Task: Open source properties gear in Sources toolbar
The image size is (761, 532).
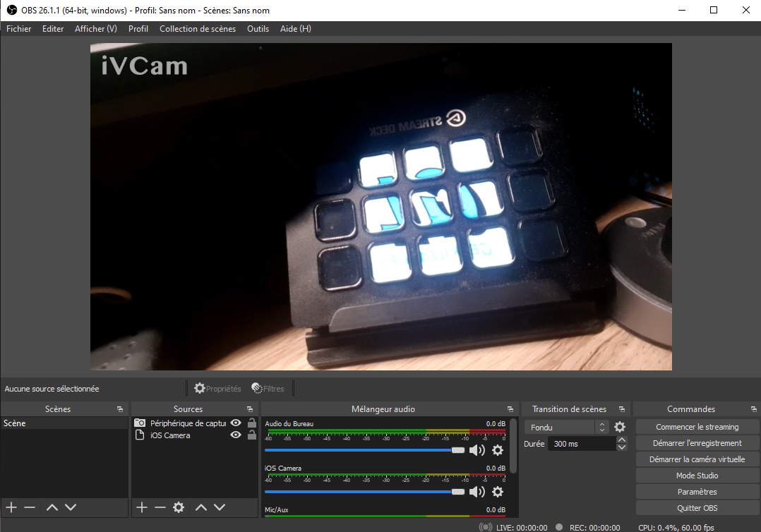Action: pyautogui.click(x=179, y=507)
